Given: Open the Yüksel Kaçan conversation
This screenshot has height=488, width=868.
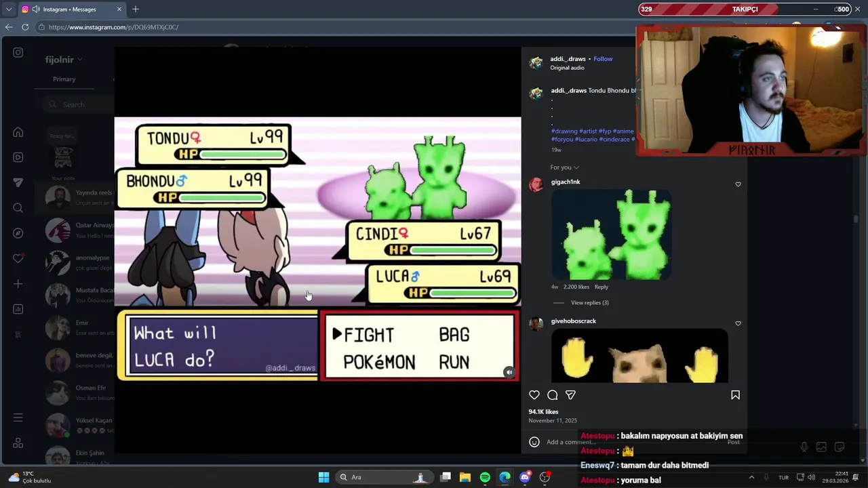Looking at the screenshot, I should tap(75, 426).
